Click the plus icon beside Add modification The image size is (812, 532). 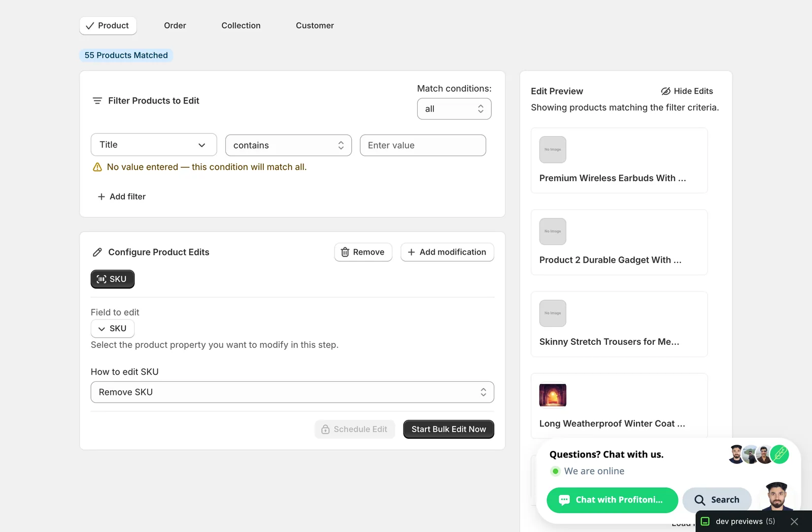412,253
